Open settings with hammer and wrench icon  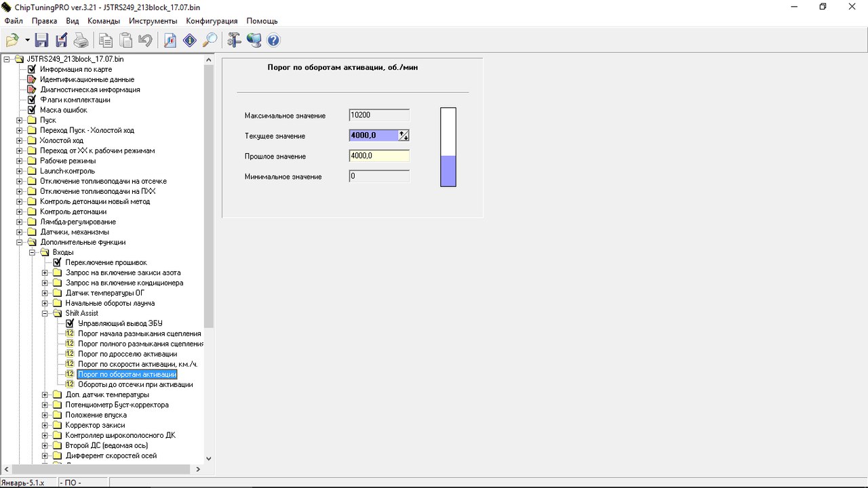pyautogui.click(x=234, y=41)
